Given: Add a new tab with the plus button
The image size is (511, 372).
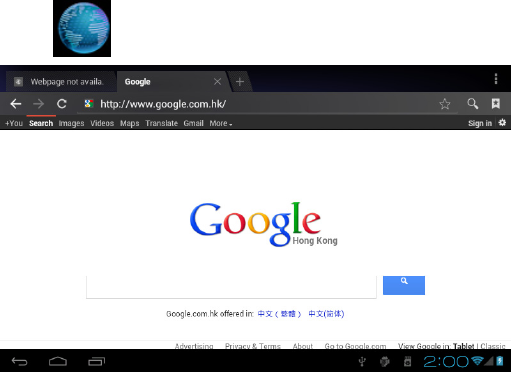Looking at the screenshot, I should (240, 82).
